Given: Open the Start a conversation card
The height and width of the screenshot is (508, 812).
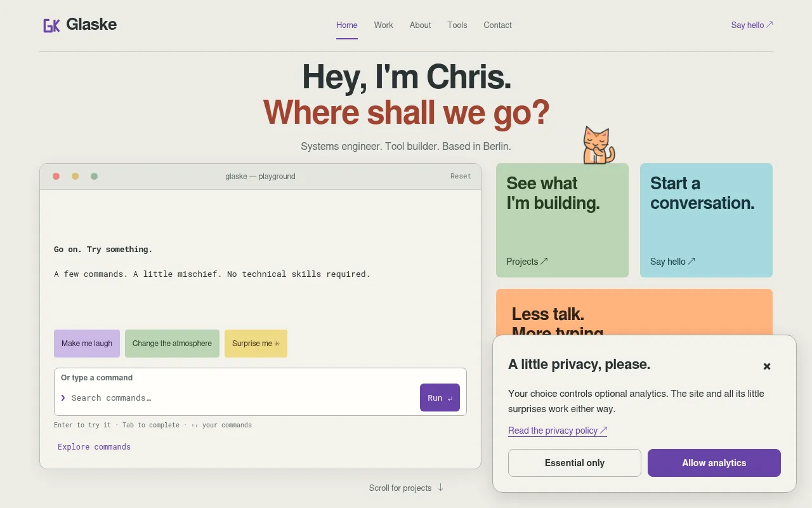Looking at the screenshot, I should (706, 220).
